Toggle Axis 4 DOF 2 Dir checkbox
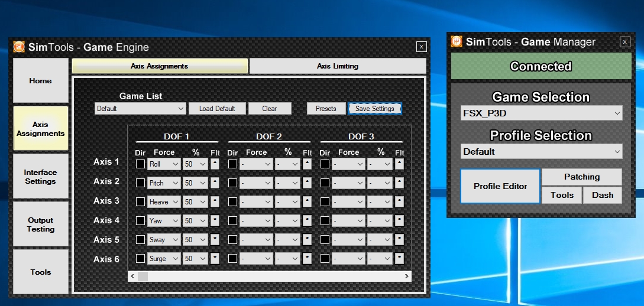This screenshot has width=644, height=306. (x=232, y=221)
